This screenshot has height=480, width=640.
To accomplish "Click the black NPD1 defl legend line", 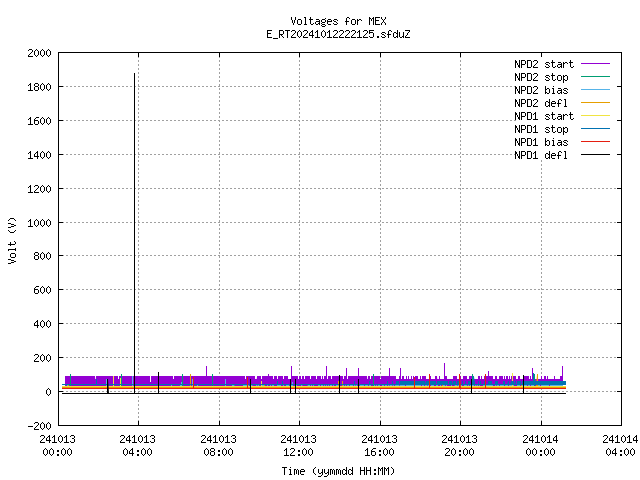I will [x=595, y=155].
